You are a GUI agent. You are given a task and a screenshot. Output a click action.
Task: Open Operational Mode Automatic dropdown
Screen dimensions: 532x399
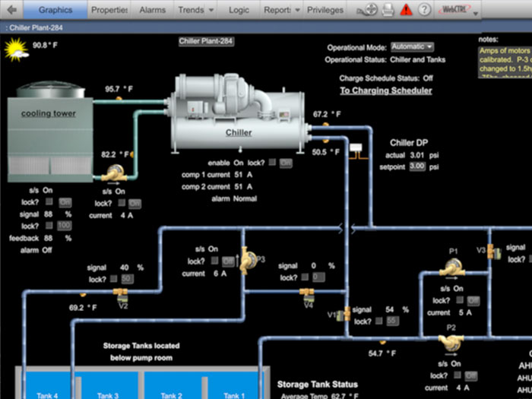click(412, 47)
